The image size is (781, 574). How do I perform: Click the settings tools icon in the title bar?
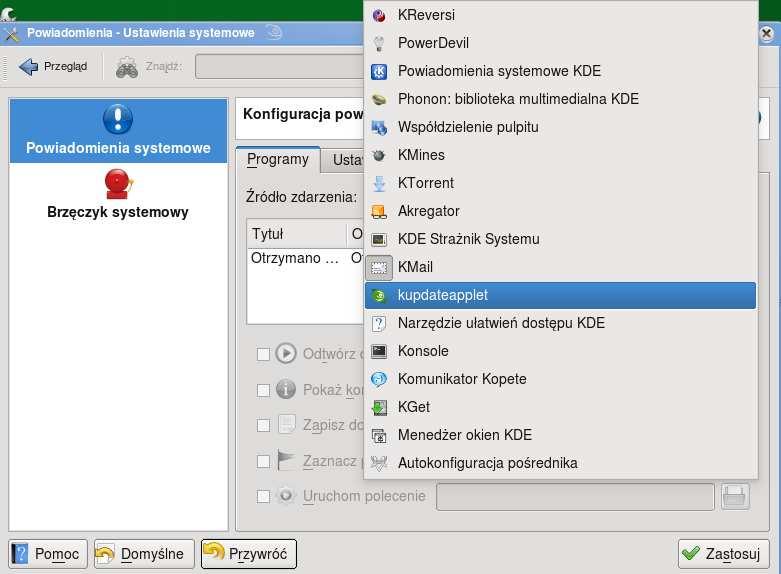click(11, 33)
